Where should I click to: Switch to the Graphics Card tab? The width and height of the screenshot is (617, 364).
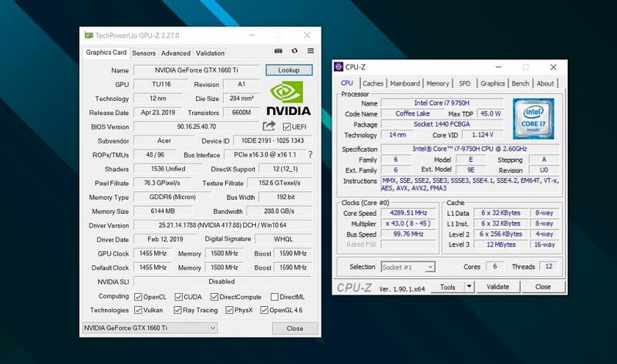click(106, 52)
